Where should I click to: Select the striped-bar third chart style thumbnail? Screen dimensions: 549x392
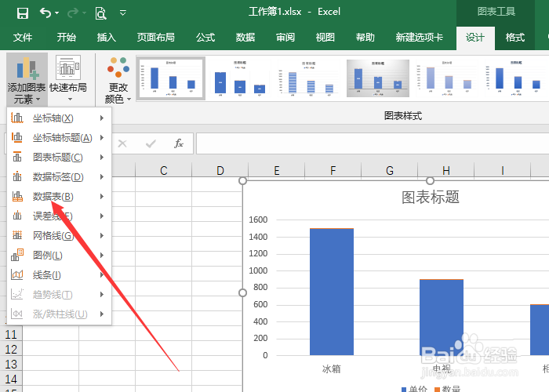tap(309, 78)
